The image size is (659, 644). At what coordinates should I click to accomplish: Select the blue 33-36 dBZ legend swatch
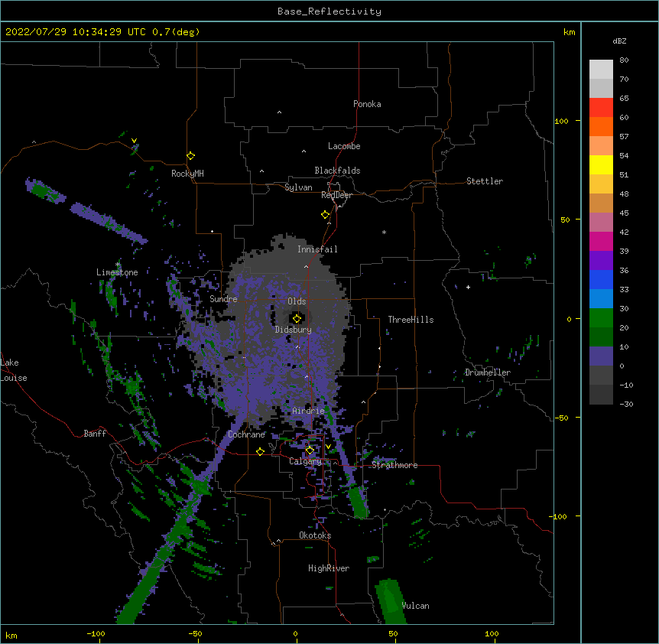point(601,279)
